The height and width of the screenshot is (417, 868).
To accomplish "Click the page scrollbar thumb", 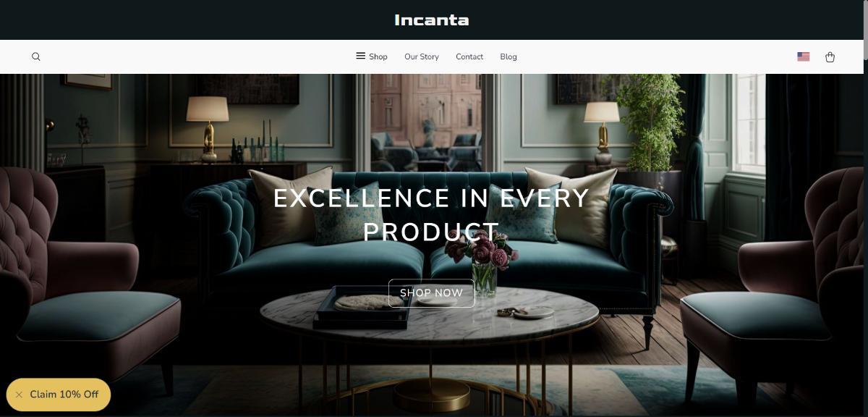I will point(865,29).
